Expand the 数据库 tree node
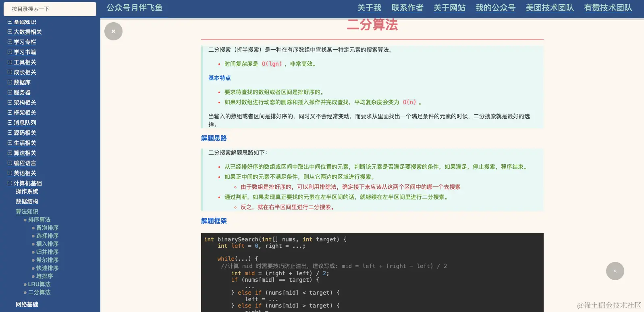This screenshot has height=312, width=644. (x=10, y=82)
